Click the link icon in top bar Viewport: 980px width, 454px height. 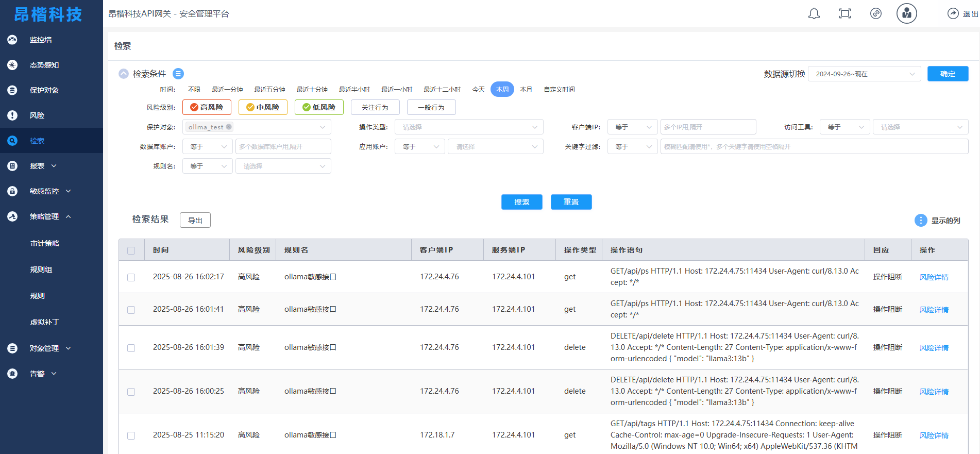click(875, 14)
